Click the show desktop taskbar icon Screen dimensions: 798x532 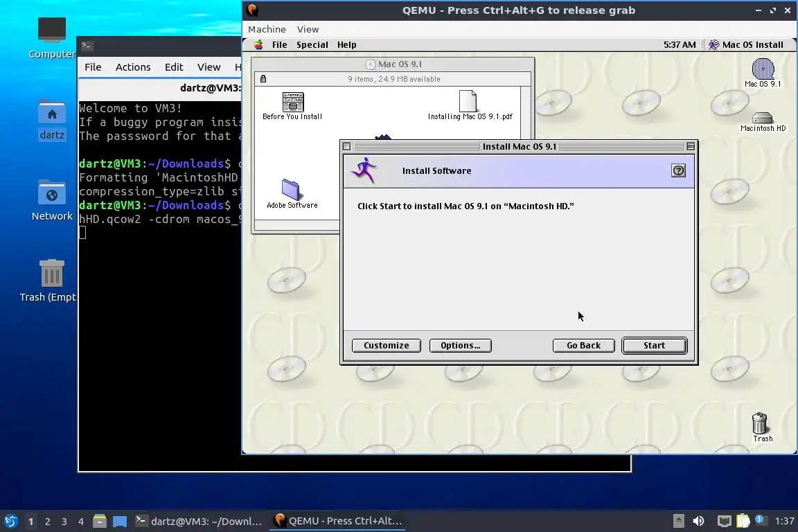point(120,522)
